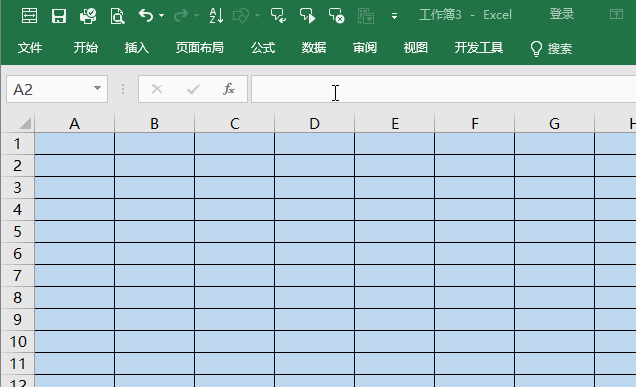636x387 pixels.
Task: Open the Undo history dropdown arrow
Action: pyautogui.click(x=161, y=16)
